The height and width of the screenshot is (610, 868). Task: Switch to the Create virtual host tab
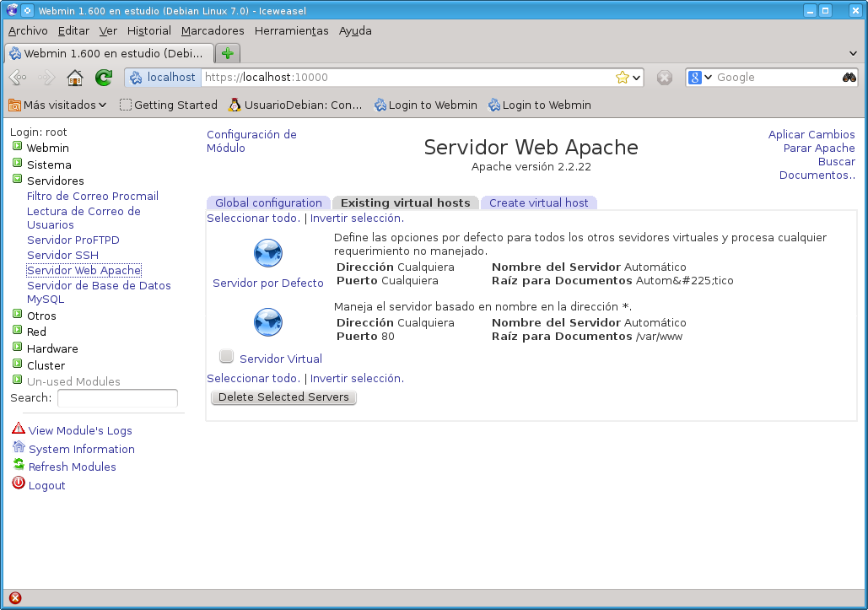coord(538,202)
